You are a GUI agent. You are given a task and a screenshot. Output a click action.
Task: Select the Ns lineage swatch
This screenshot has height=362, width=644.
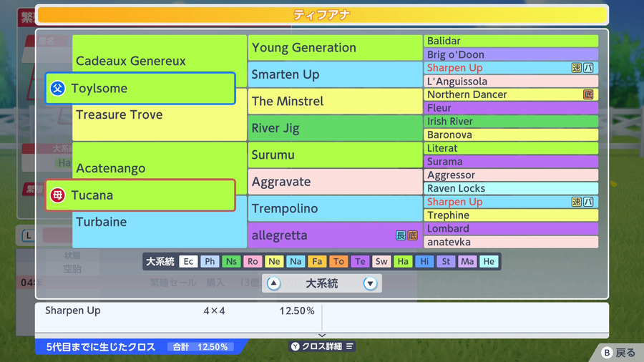point(231,261)
